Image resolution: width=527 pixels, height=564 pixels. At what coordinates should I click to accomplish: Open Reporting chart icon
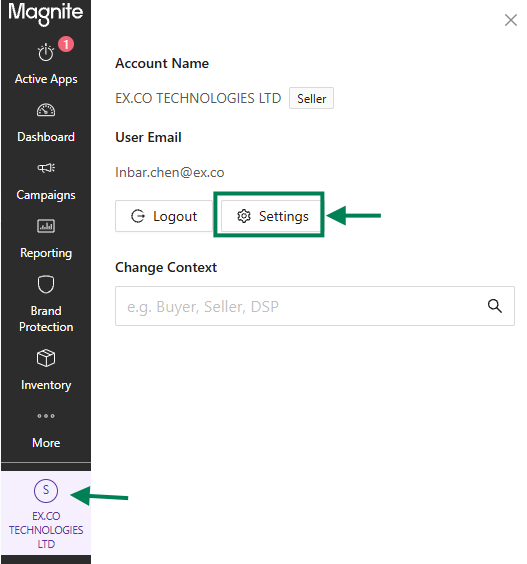pos(46,226)
